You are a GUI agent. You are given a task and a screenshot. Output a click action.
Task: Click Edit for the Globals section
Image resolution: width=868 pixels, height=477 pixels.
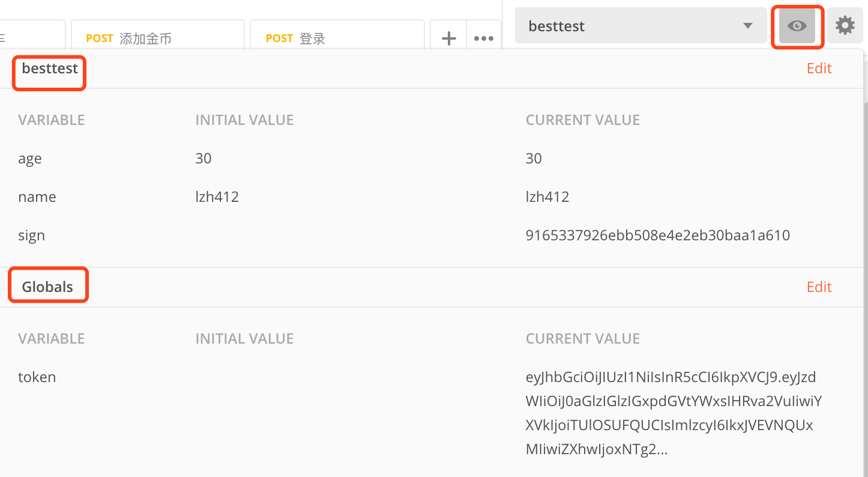819,287
